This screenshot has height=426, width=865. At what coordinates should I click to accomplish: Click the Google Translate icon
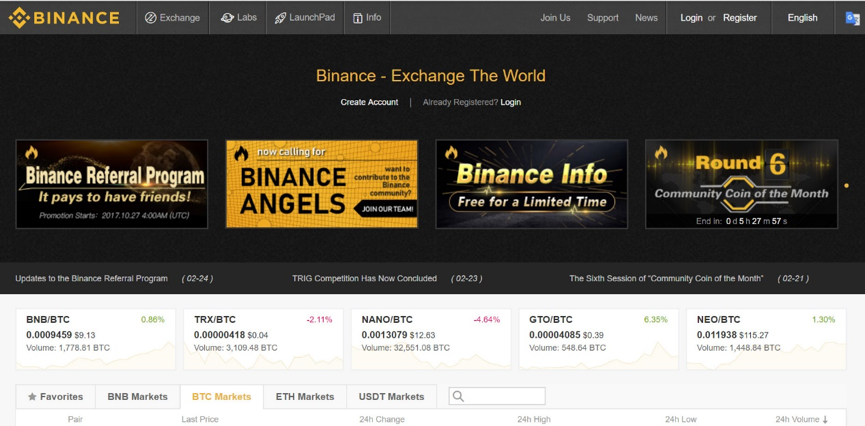click(853, 18)
